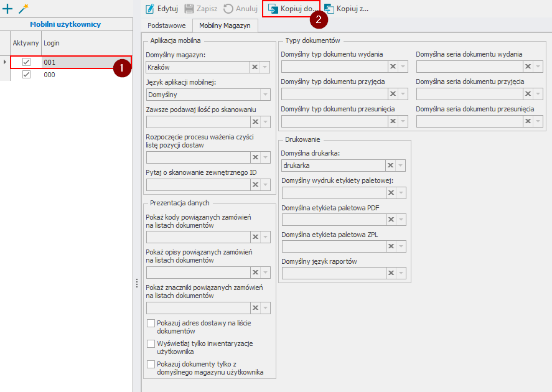Image resolution: width=552 pixels, height=392 pixels.
Task: Enable Wyświetlaj tylko inwentaryzacje użytkownika
Action: 151,343
